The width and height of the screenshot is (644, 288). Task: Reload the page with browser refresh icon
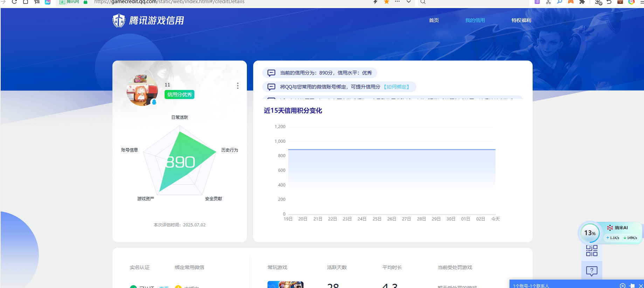[14, 2]
